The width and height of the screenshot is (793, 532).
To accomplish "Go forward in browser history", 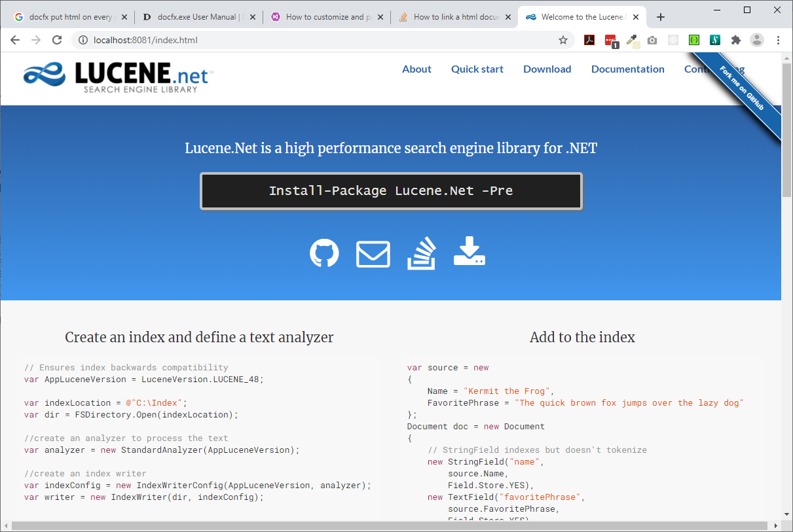I will click(36, 40).
